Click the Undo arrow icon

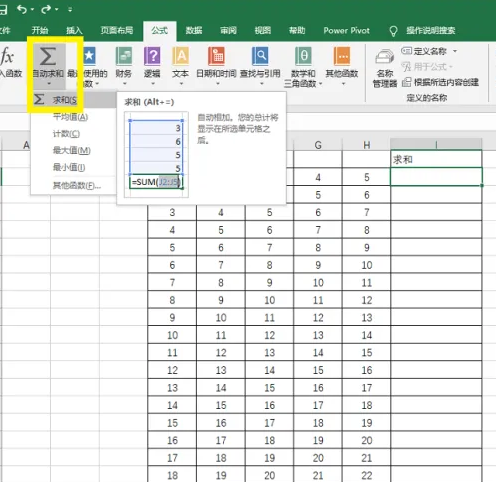[x=22, y=9]
